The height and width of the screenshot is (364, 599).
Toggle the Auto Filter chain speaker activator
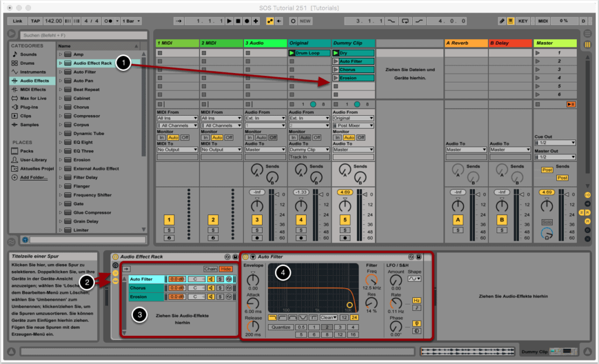(211, 279)
